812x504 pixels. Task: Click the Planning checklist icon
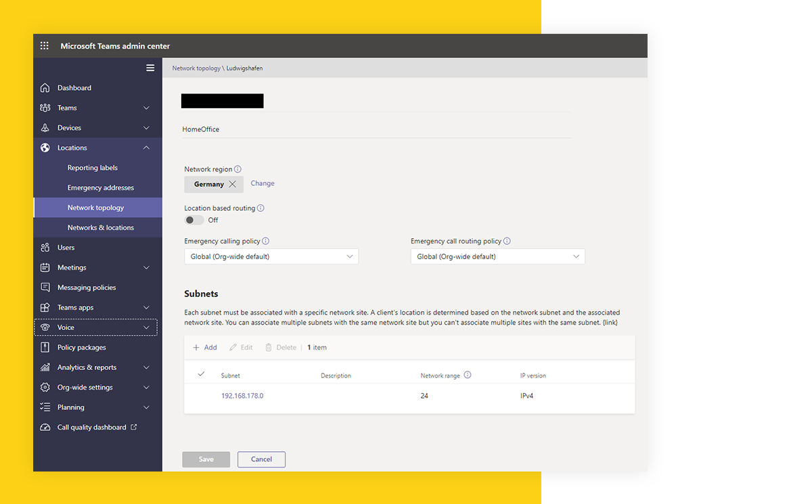coord(45,407)
